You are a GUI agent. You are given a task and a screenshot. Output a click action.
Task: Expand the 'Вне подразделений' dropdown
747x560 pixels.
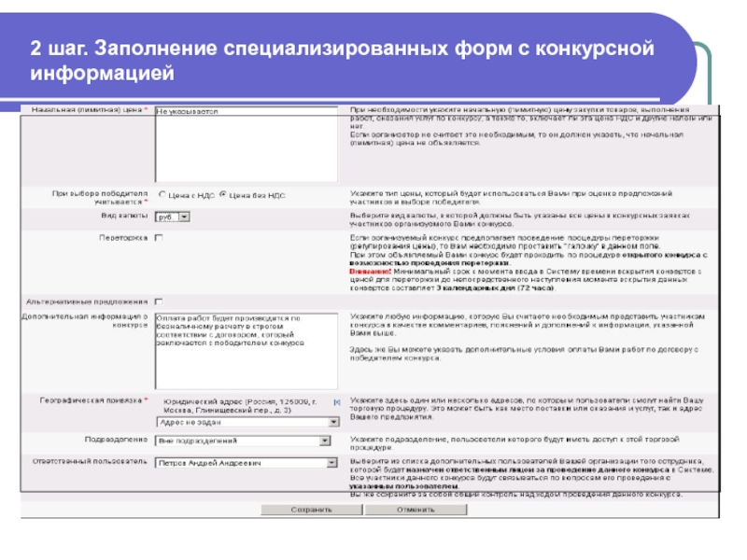[243, 441]
